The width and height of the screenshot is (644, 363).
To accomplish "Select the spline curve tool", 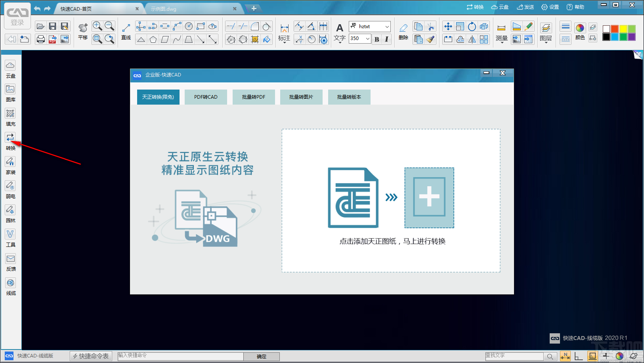I will coord(177,39).
